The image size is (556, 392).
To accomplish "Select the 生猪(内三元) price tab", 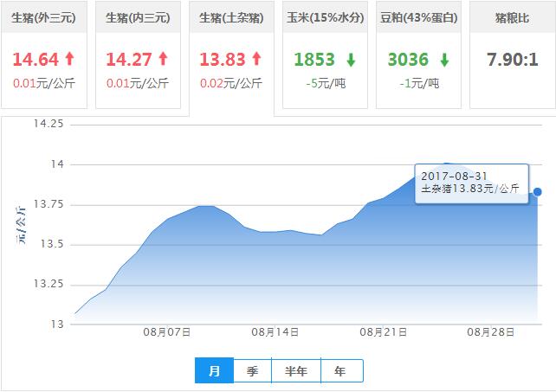I will [x=138, y=55].
